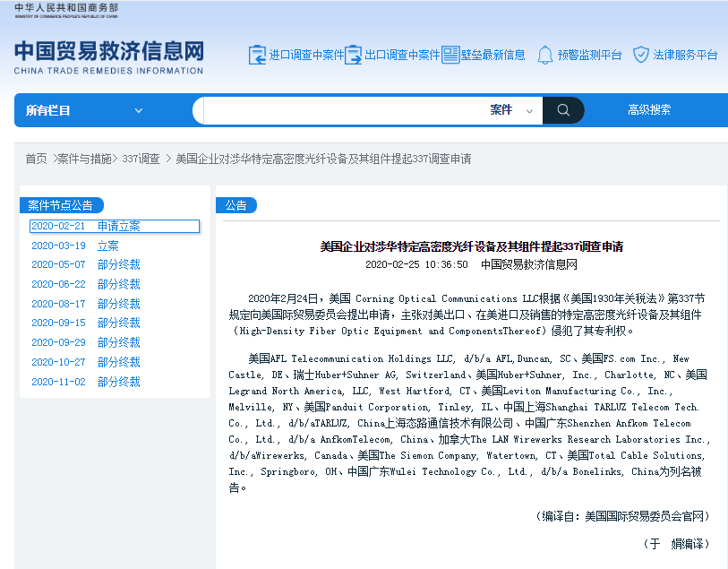The width and height of the screenshot is (728, 569).
Task: Click the export investigation cases icon
Action: [x=354, y=55]
